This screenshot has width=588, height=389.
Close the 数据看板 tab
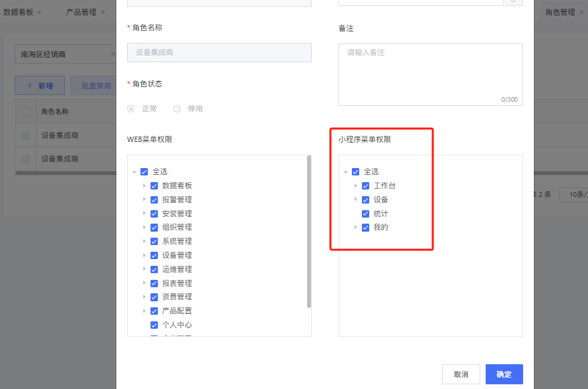click(x=39, y=12)
